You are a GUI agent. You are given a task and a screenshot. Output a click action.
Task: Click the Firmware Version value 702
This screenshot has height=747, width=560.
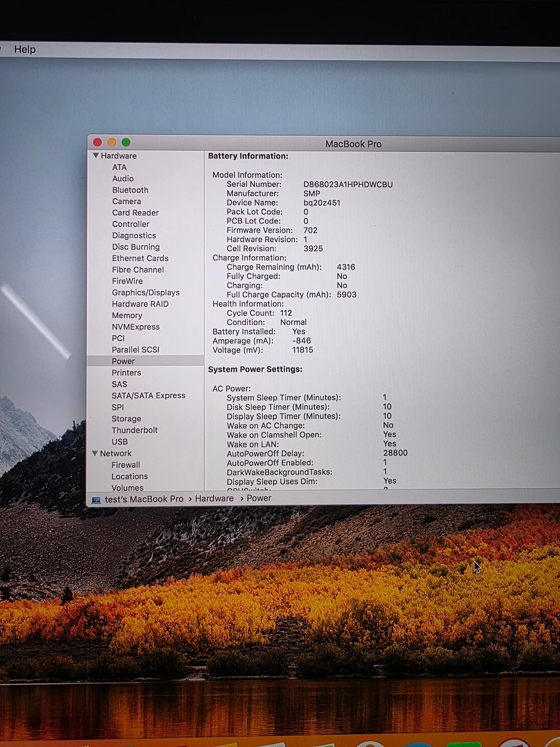coord(310,230)
